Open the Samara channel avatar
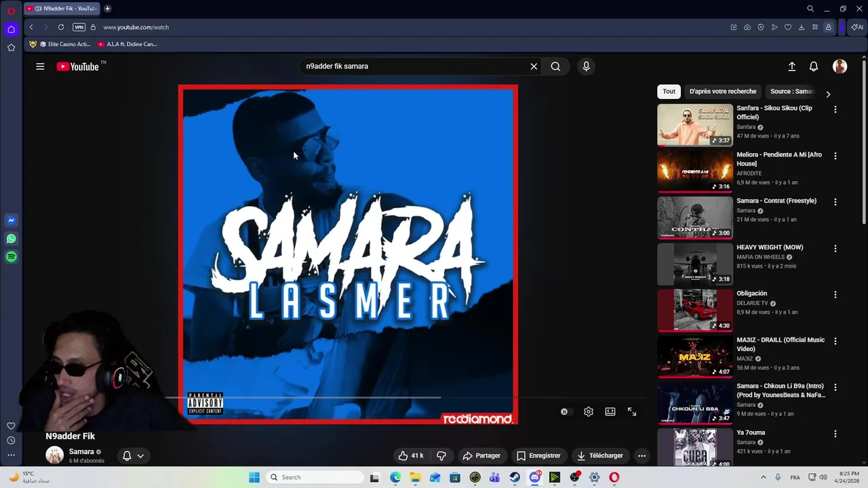Image resolution: width=868 pixels, height=488 pixels. tap(54, 455)
